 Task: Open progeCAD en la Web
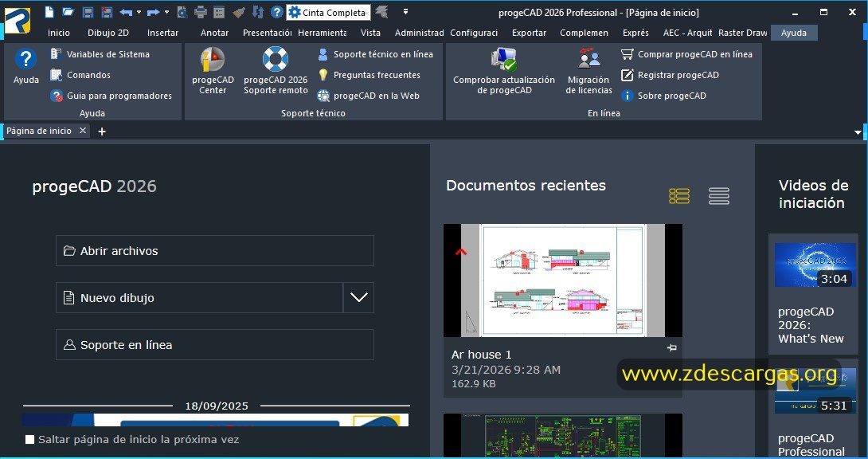368,96
